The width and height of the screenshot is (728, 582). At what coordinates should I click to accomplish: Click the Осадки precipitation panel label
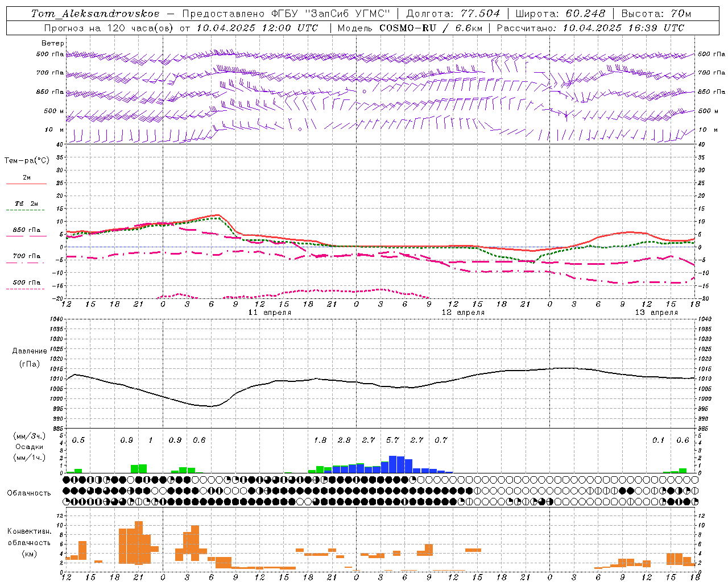[x=30, y=447]
